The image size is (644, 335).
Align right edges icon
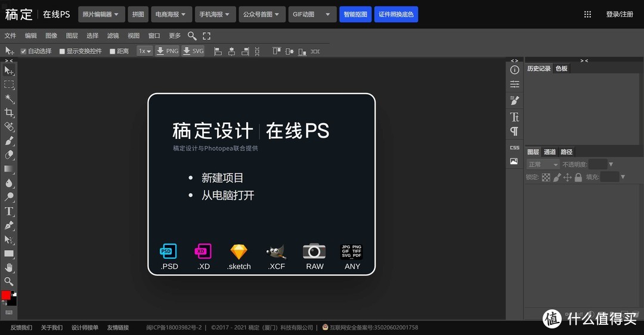245,51
